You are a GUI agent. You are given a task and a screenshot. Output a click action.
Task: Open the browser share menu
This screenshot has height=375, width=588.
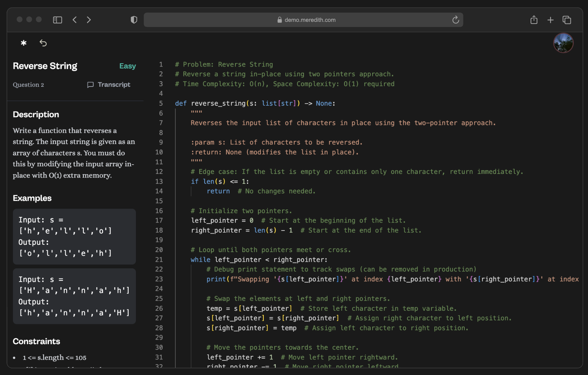click(x=534, y=20)
